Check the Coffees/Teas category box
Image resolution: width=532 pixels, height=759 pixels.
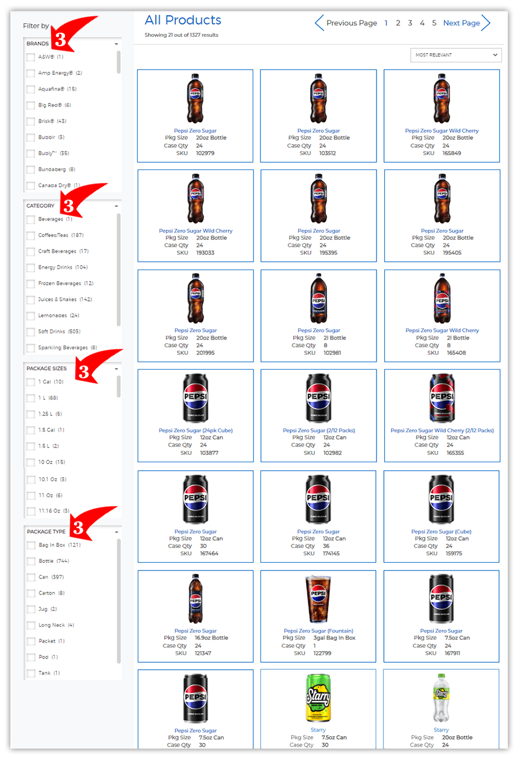(31, 236)
